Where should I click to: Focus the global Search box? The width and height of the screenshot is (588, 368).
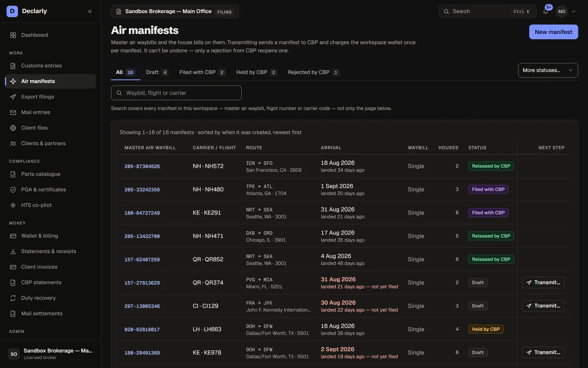coord(487,11)
